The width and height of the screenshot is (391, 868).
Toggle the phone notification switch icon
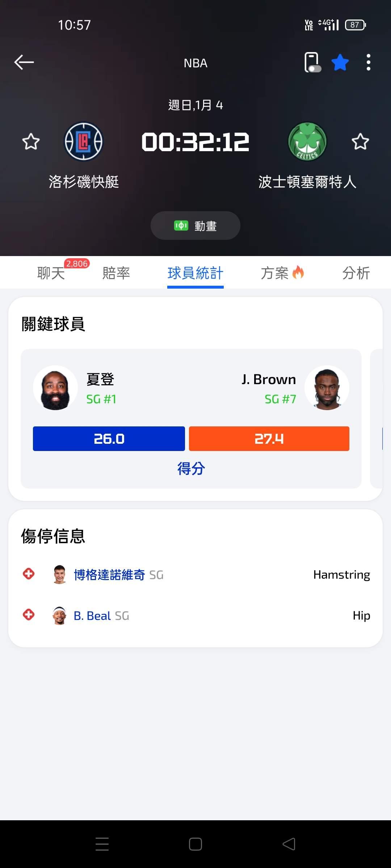pos(312,63)
